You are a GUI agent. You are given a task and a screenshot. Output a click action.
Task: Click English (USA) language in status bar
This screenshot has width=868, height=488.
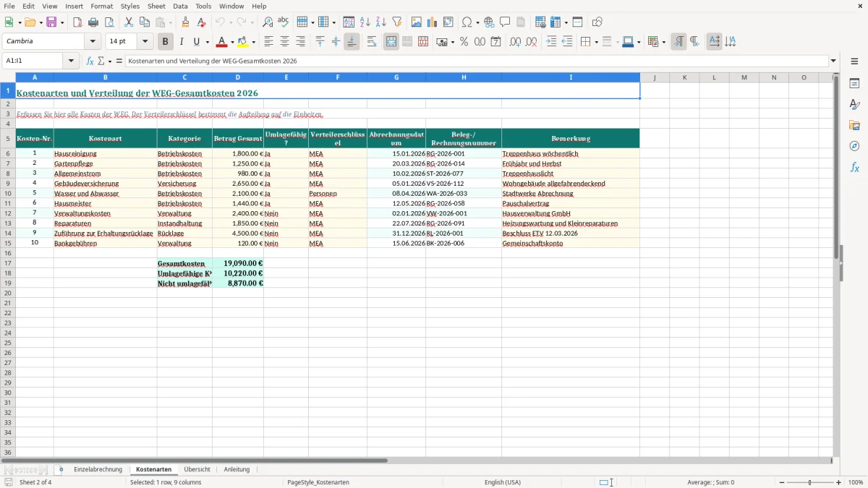tap(502, 482)
